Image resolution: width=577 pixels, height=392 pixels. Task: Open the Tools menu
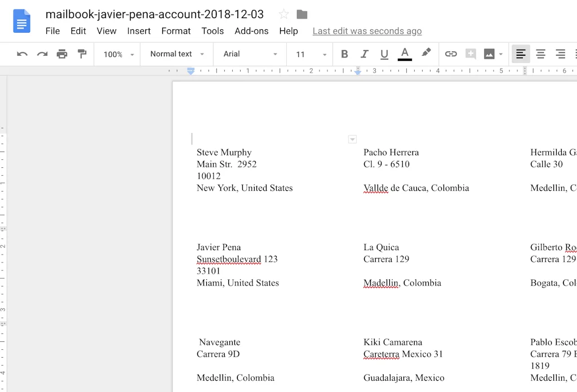point(212,31)
